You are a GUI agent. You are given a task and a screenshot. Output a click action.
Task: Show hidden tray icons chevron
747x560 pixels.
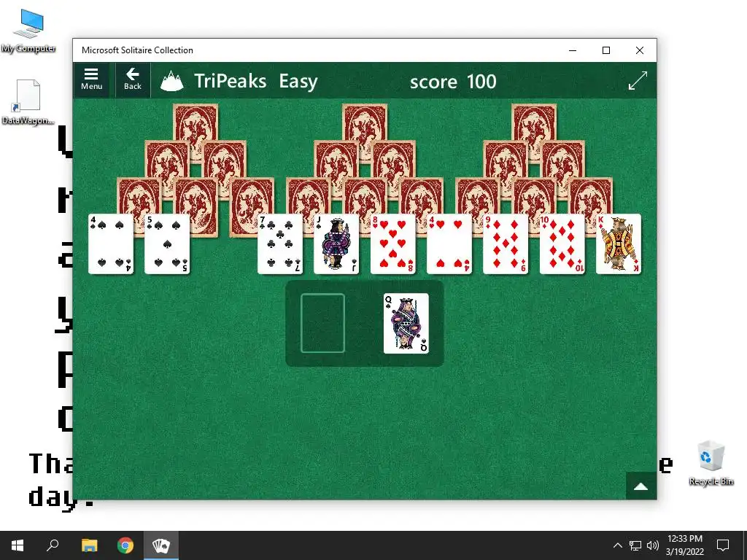pos(617,545)
